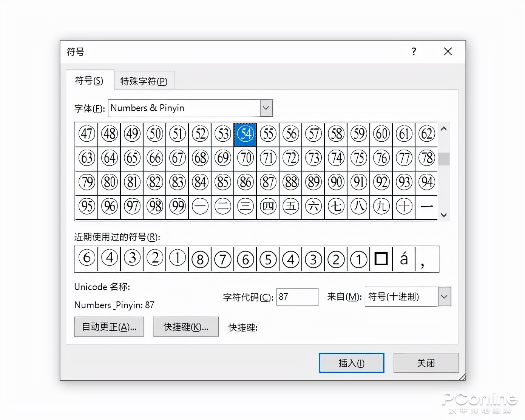Select the circled Chinese numeral 十 symbol

[x=404, y=206]
